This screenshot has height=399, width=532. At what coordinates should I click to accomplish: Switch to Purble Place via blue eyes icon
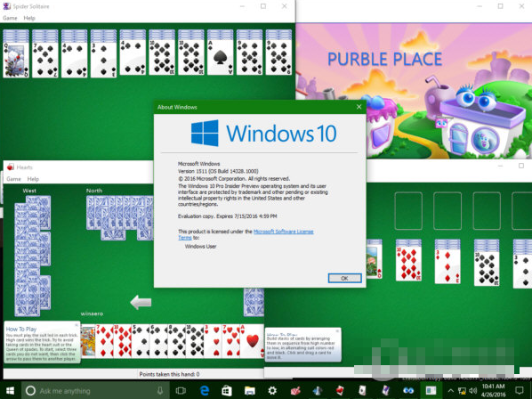[x=408, y=390]
